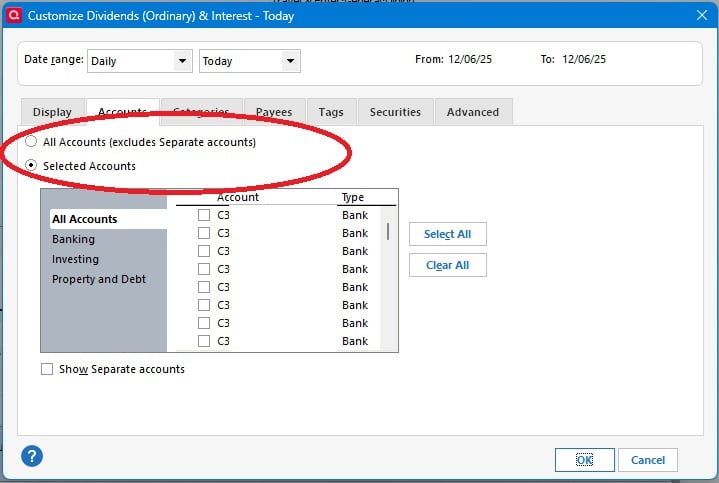Switch to the Payees tab

pos(274,112)
